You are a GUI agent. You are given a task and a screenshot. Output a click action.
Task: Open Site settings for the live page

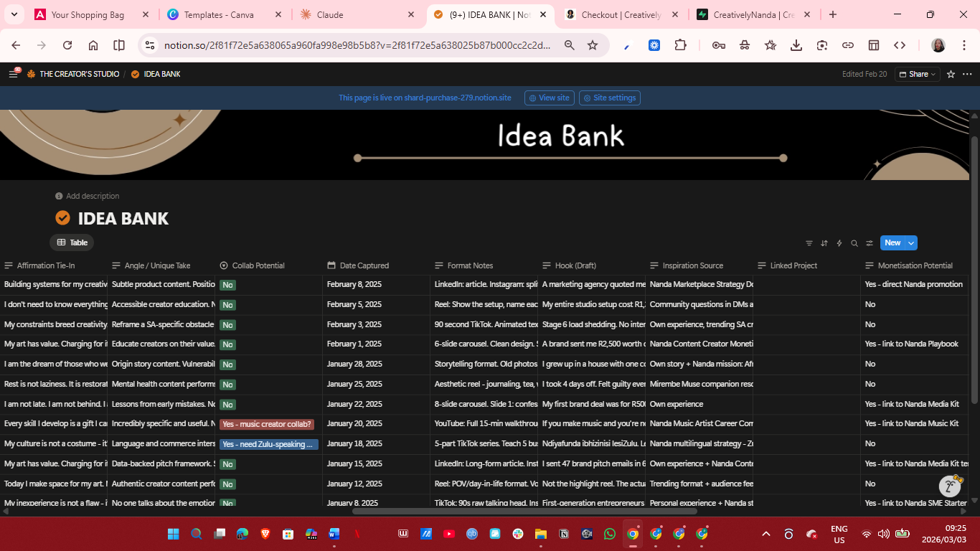pyautogui.click(x=609, y=98)
